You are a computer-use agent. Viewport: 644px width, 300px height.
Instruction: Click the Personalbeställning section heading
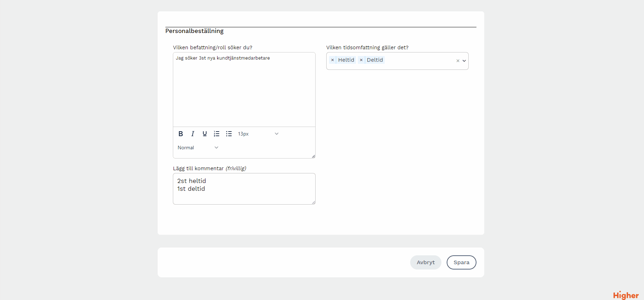(x=194, y=31)
